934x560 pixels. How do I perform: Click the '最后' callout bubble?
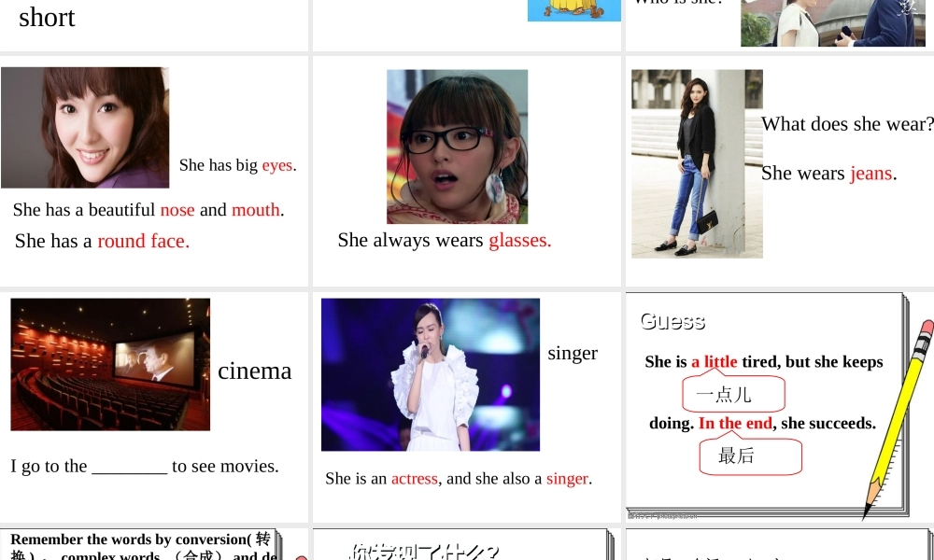coord(749,455)
